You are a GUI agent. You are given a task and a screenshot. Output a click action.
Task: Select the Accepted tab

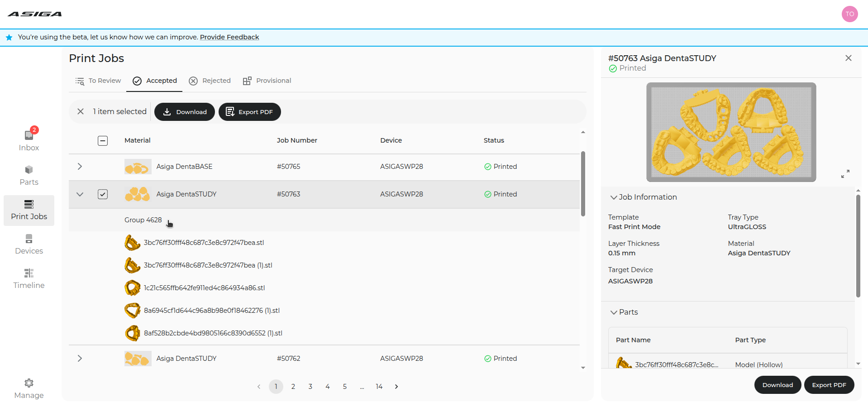154,81
